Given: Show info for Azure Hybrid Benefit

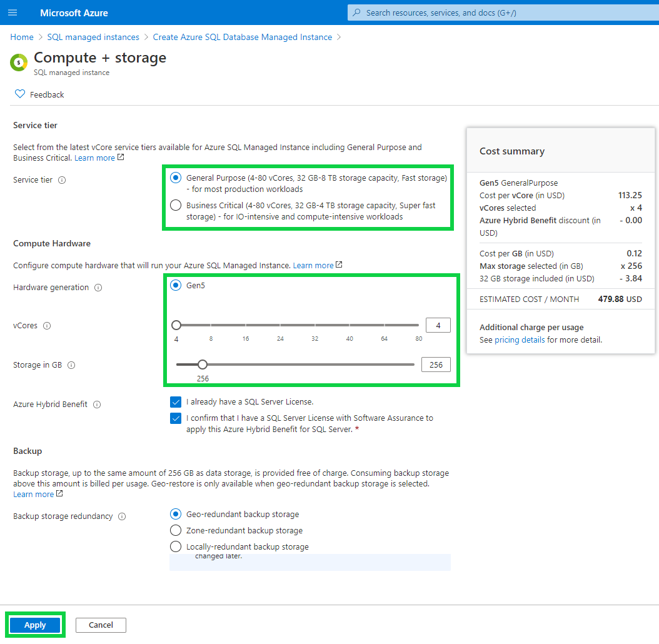Looking at the screenshot, I should (x=97, y=405).
